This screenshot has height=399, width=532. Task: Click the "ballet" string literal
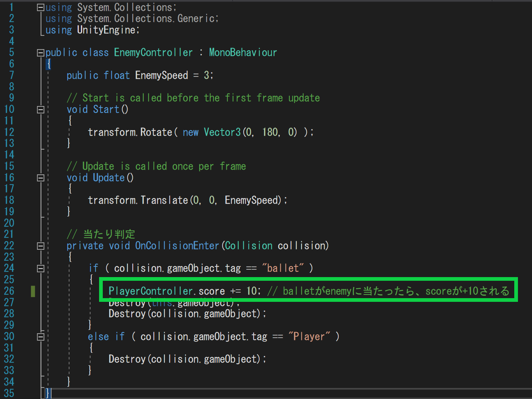click(283, 268)
